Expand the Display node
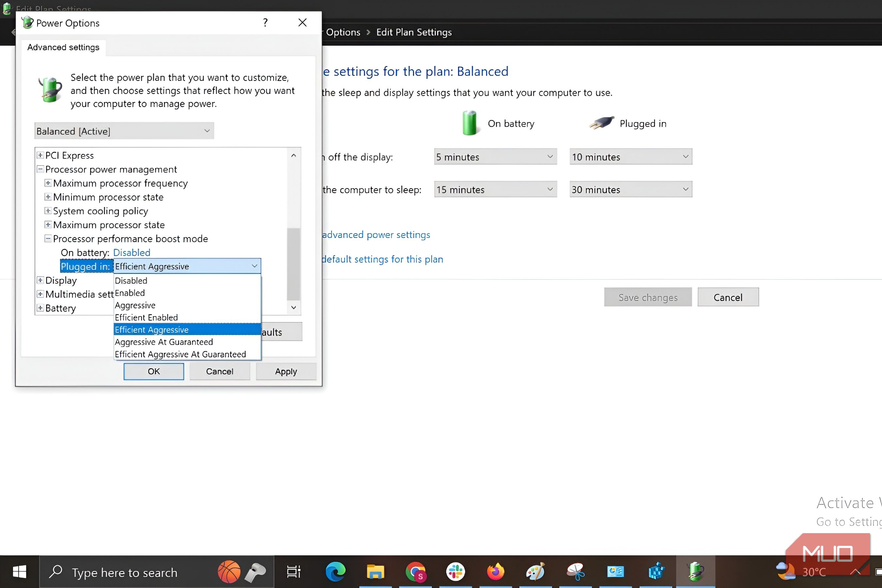This screenshot has height=588, width=882. pos(40,280)
